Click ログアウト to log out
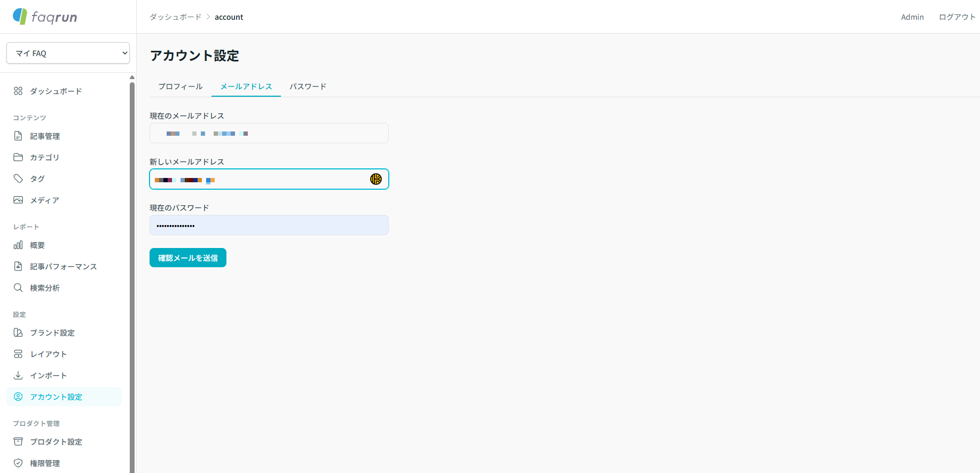This screenshot has height=473, width=980. 957,17
